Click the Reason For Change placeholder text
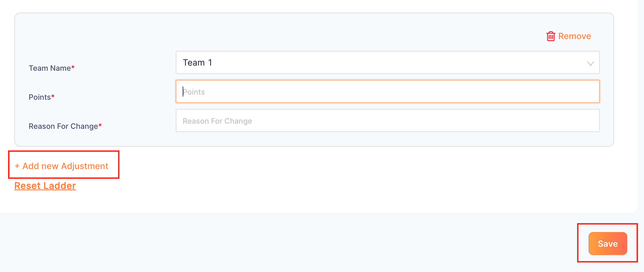644x272 pixels. (217, 121)
